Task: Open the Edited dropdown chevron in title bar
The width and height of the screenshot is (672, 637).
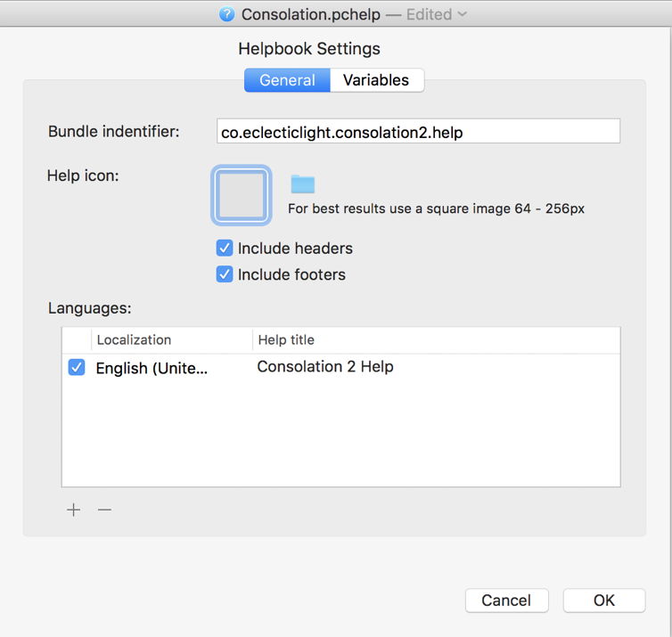Action: point(461,14)
